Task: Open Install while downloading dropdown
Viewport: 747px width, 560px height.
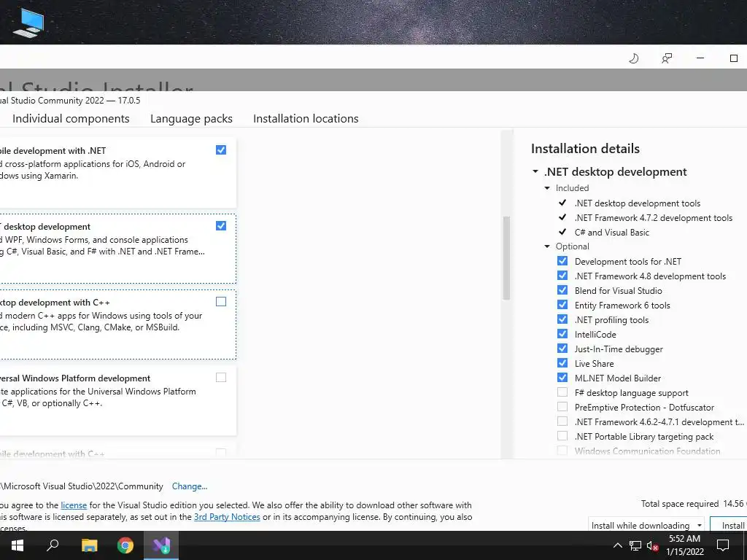Action: click(646, 525)
